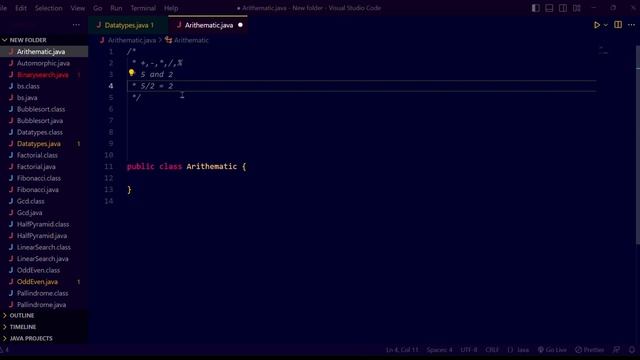Change line ending via CRLF
This screenshot has height=360, width=640.
point(492,350)
